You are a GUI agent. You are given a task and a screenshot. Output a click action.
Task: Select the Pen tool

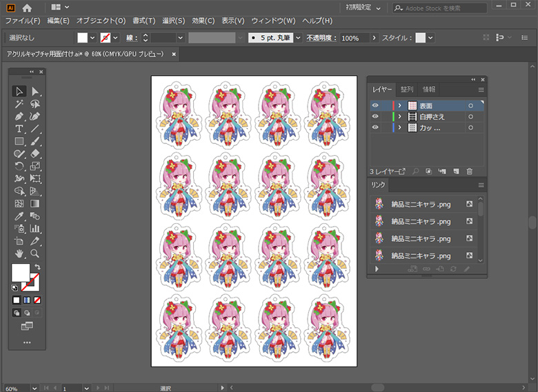pyautogui.click(x=19, y=116)
